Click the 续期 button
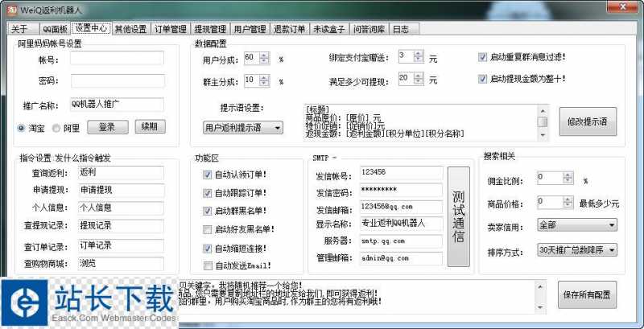Screen dimensions: 644x329 pos(151,126)
